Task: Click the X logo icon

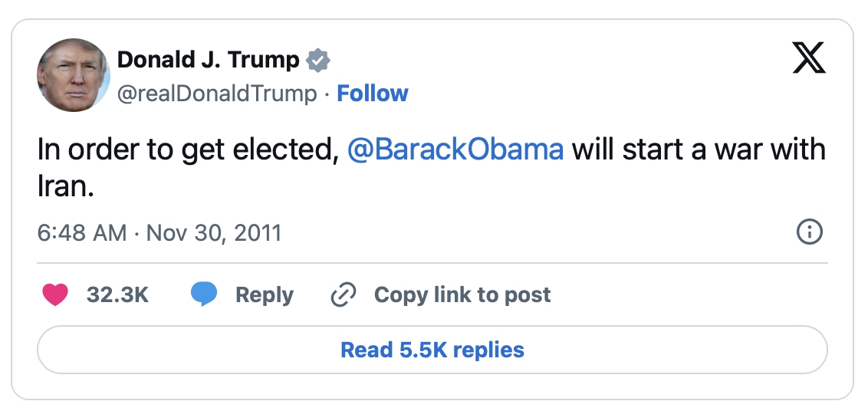Action: click(x=809, y=58)
